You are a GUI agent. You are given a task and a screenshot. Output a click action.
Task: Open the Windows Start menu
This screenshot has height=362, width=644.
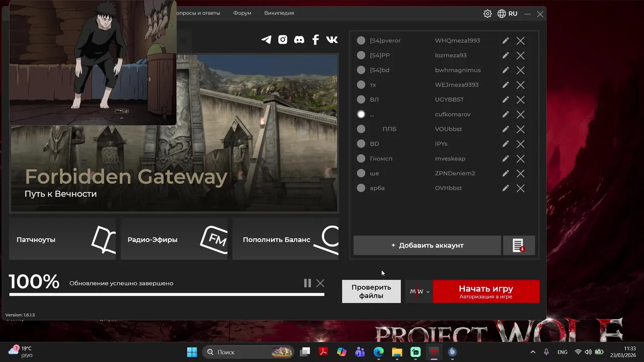point(192,352)
